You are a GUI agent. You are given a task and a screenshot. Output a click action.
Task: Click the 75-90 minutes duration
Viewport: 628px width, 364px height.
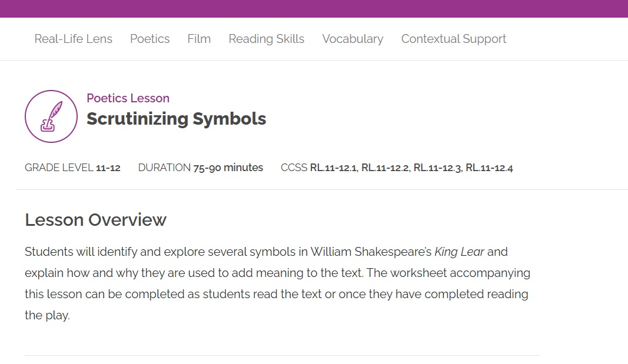[228, 168]
